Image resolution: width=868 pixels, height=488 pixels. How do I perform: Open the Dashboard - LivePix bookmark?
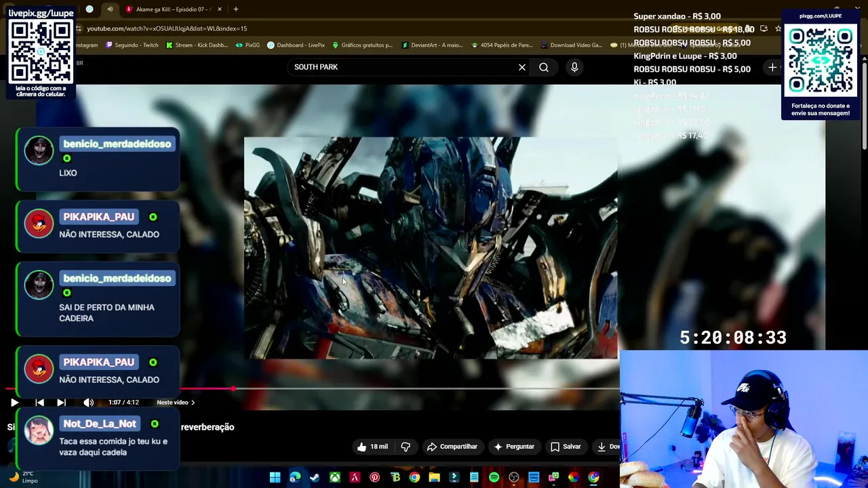pos(296,45)
